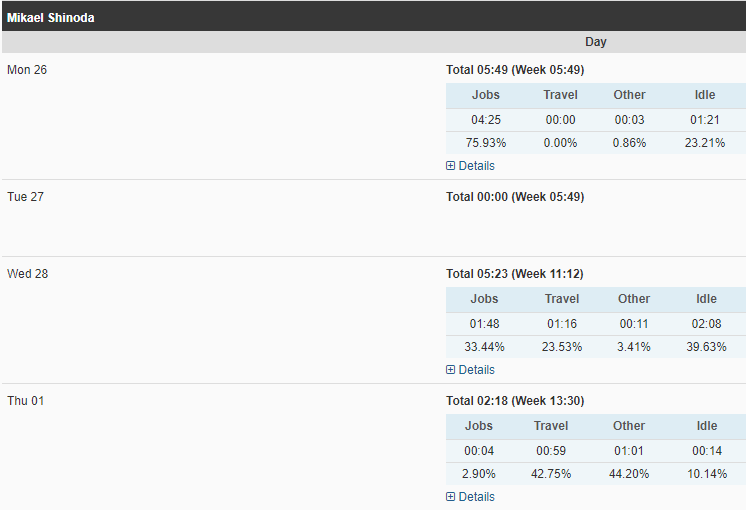The image size is (746, 510).
Task: Click the 44.20% Other percentage cell
Action: pos(629,474)
